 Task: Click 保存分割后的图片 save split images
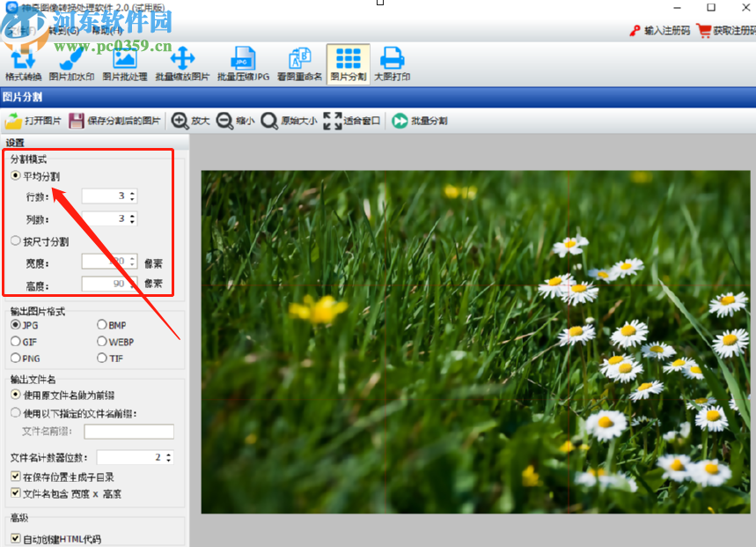(x=114, y=121)
